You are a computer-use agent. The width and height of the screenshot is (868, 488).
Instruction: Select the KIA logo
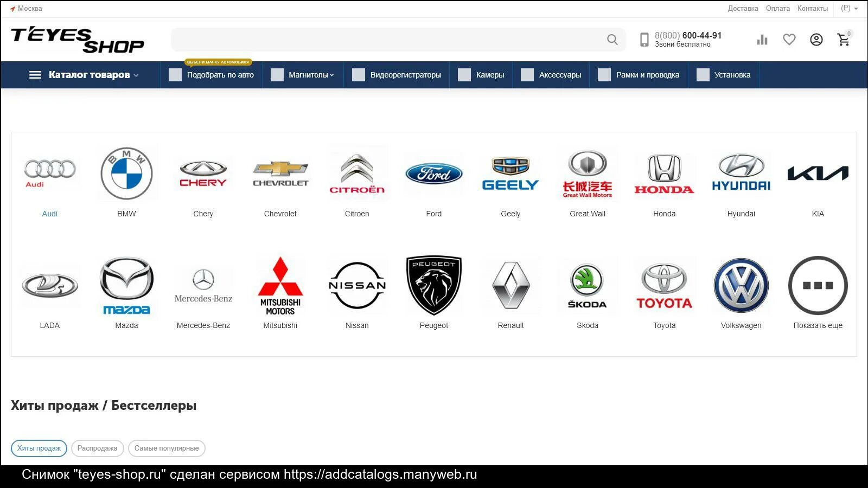click(x=818, y=174)
